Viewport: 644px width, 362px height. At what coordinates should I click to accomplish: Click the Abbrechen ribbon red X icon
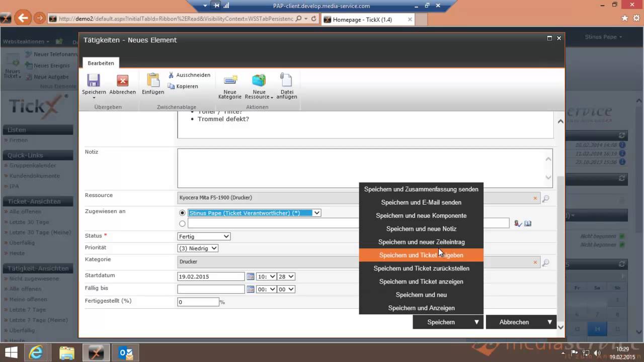(x=122, y=80)
